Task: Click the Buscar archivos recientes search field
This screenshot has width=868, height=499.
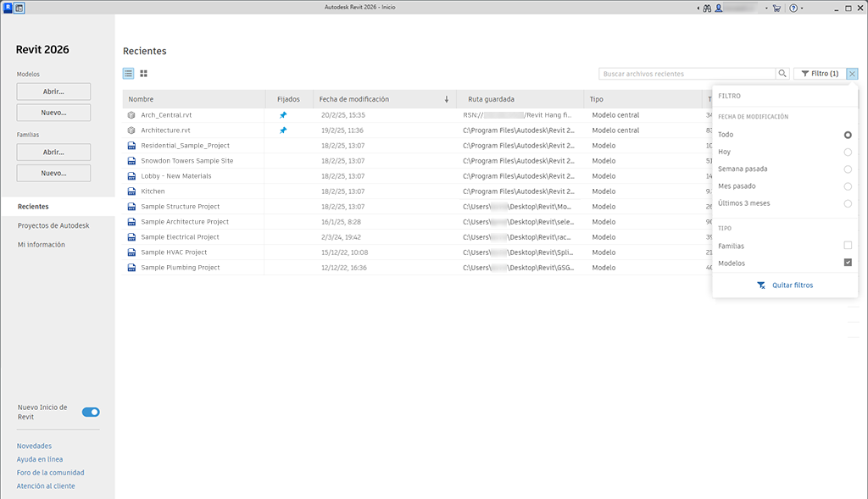Action: click(x=687, y=74)
